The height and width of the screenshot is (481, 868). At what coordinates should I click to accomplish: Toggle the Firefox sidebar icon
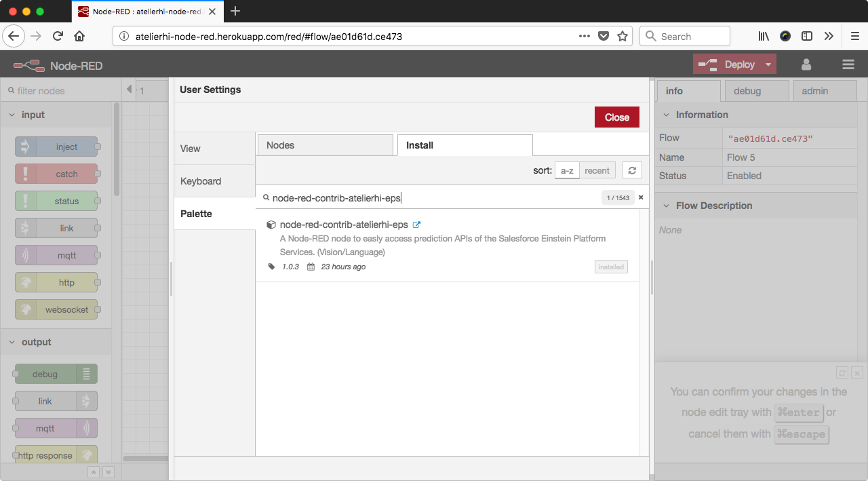click(807, 36)
